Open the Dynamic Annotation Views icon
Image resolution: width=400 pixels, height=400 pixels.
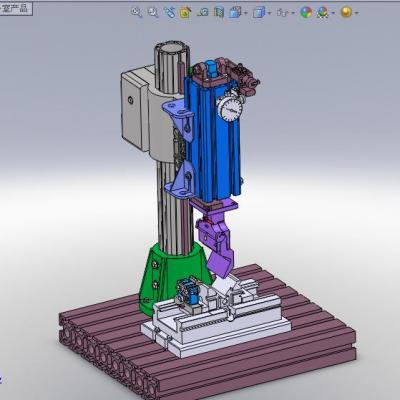(x=203, y=12)
